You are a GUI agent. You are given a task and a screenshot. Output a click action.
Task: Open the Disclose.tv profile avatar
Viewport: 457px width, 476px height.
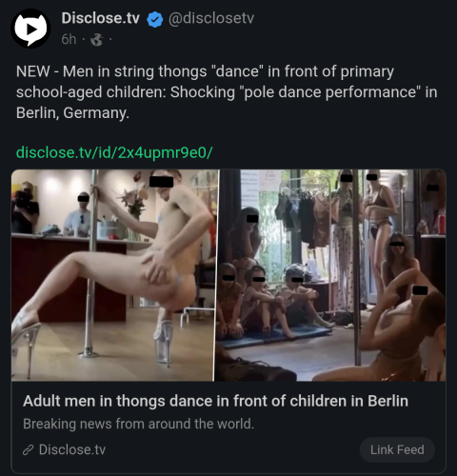30,29
